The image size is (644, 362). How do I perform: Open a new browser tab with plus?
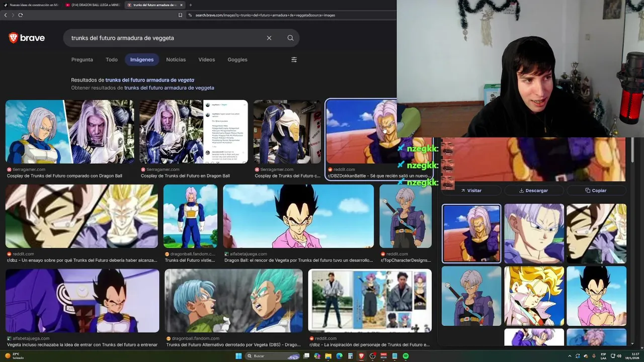190,5
